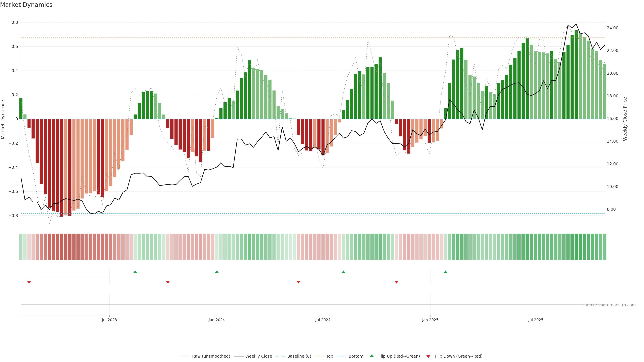Viewport: 644px width, 362px height.
Task: Click the Weekly Close Price axis title
Action: [625, 119]
